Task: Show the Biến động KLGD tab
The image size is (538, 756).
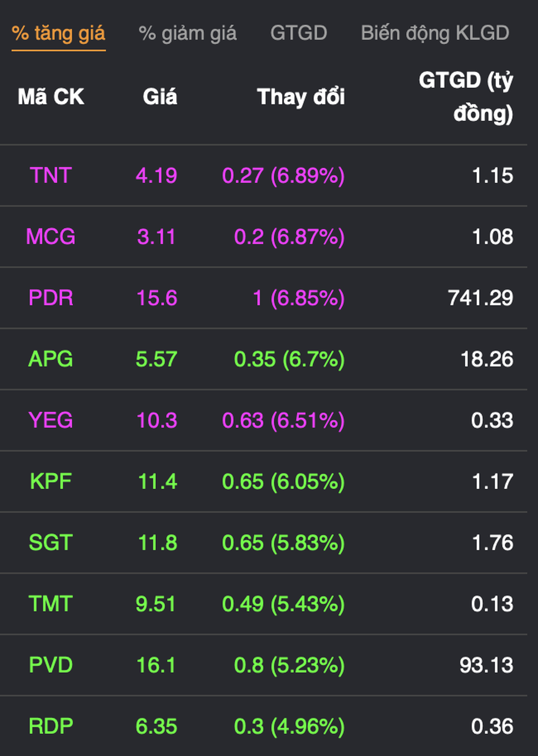Action: point(435,33)
